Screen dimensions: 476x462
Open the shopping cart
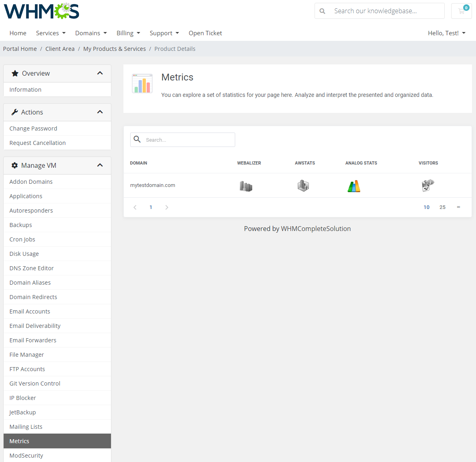[x=461, y=11]
